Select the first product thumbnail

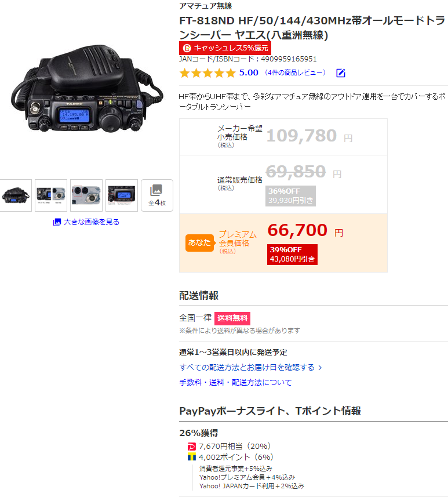point(16,195)
